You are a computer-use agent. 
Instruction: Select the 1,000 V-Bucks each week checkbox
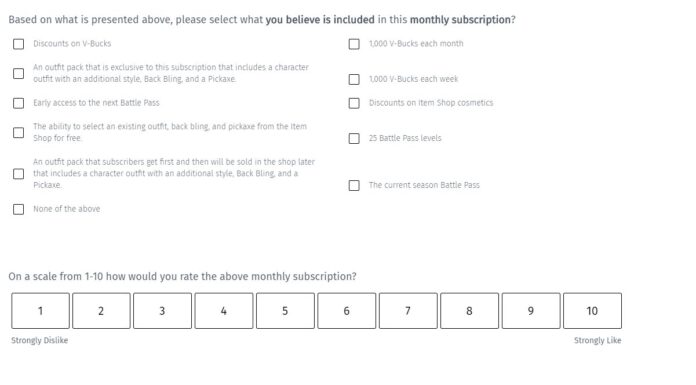tap(354, 79)
